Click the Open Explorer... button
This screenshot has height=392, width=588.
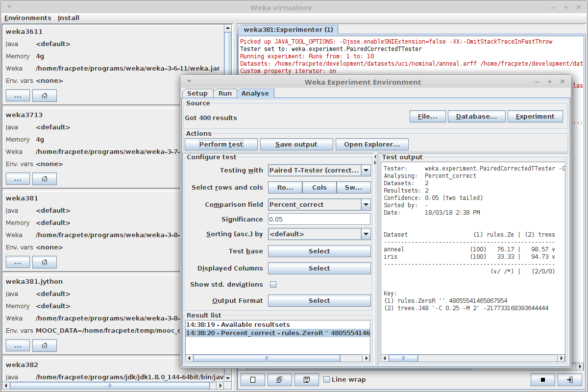[372, 145]
